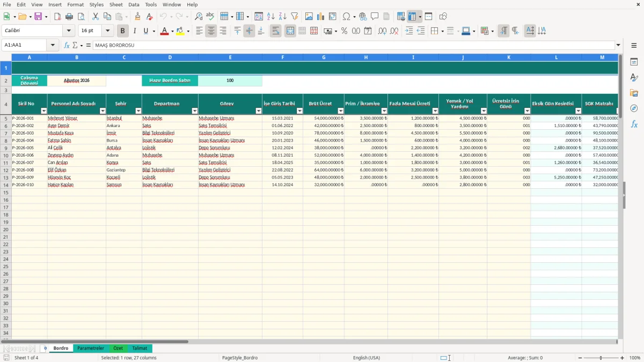This screenshot has width=644, height=362.
Task: Open Personel Adı Soyadı filter dropdown
Action: (103, 111)
